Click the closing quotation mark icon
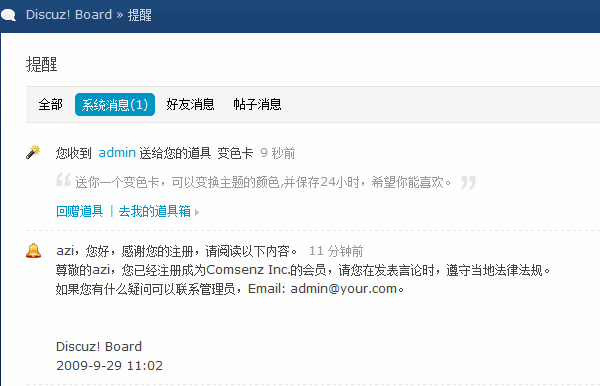600x386 pixels. coord(468,183)
